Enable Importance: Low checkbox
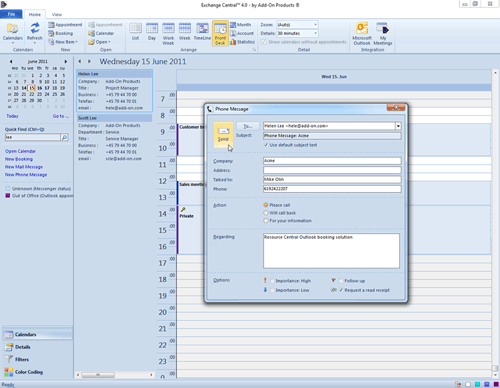500x388 pixels. (x=273, y=290)
